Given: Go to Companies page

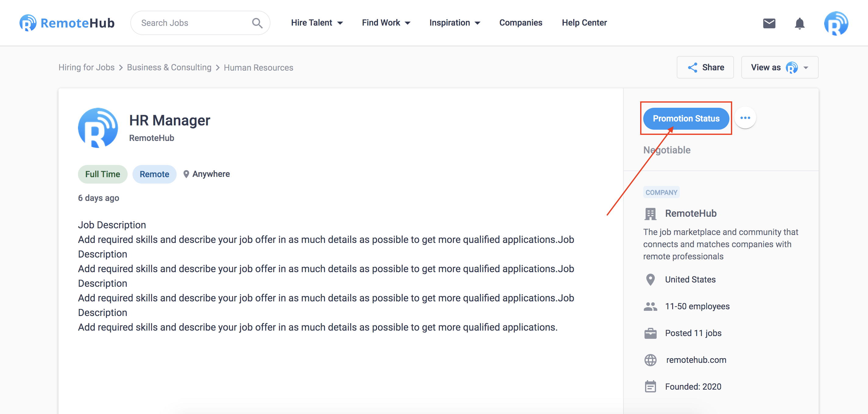Looking at the screenshot, I should 520,23.
